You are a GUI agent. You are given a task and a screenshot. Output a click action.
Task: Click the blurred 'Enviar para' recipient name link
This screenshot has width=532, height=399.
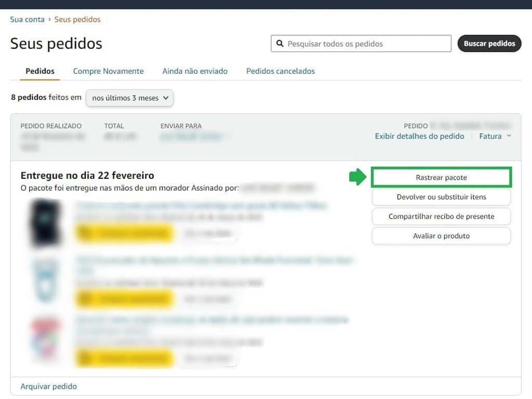coord(191,137)
